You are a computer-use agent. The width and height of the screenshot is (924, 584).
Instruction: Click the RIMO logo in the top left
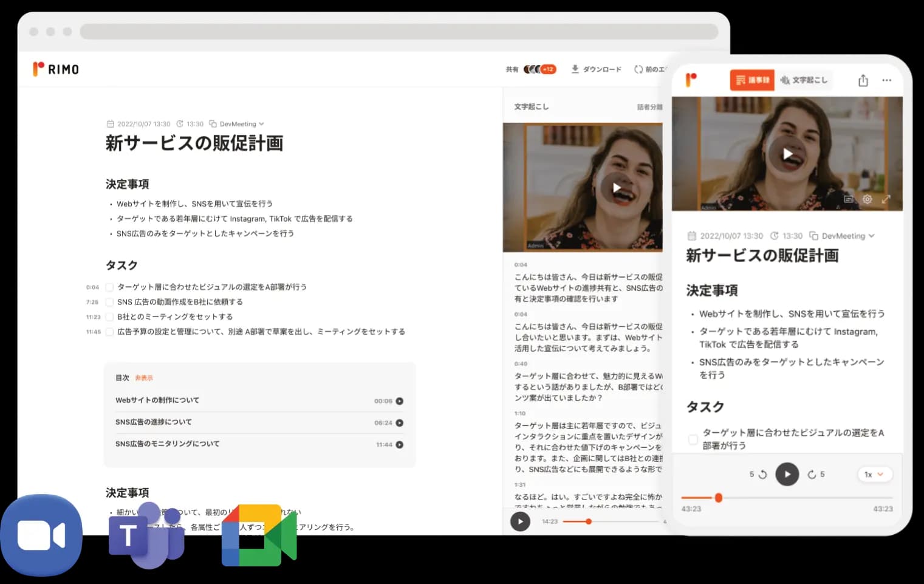point(55,69)
